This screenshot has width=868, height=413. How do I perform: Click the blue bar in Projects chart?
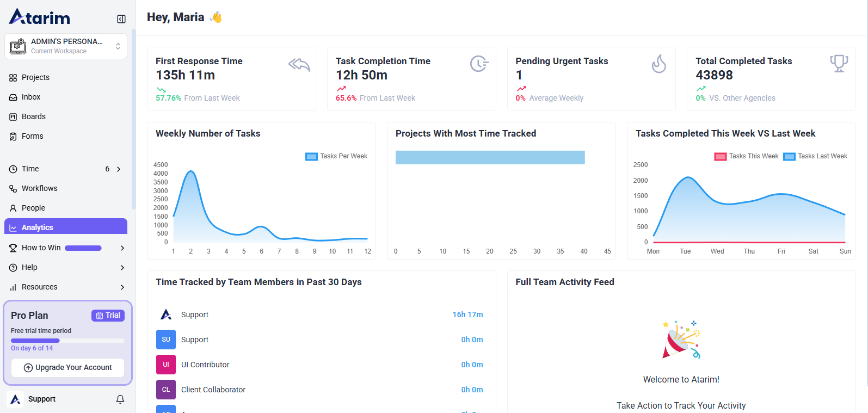point(490,157)
